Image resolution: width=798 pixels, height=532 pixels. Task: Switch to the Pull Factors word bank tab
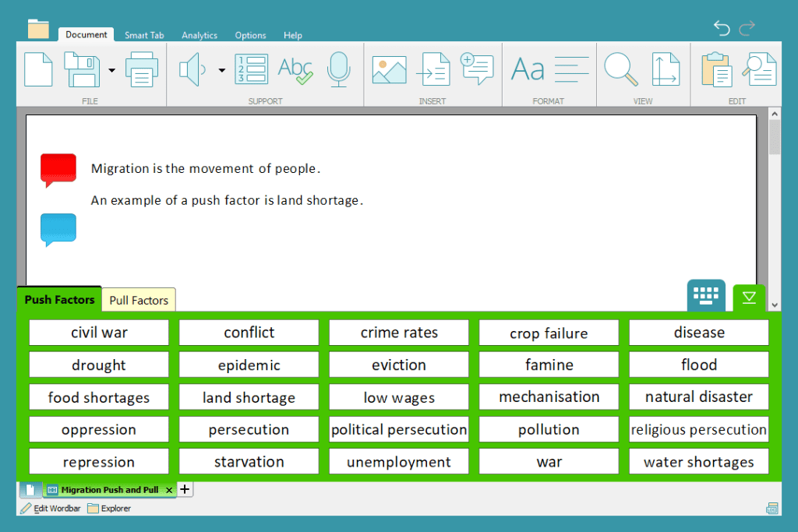139,300
